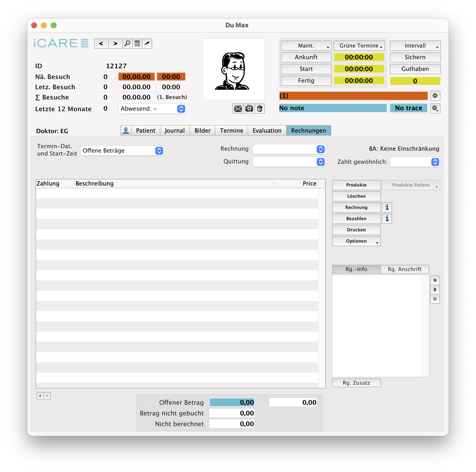Screen dimensions: 476x472
Task: Click the person silhouette tab icon
Action: point(126,131)
